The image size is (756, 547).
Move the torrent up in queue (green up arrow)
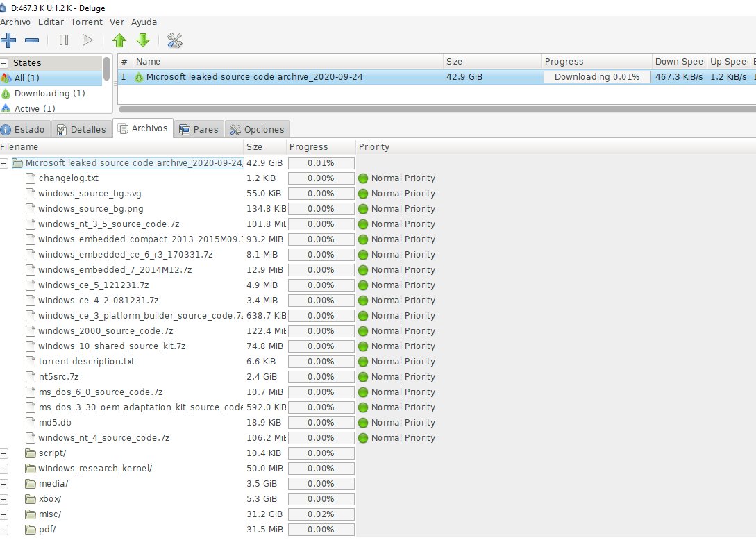[x=119, y=40]
